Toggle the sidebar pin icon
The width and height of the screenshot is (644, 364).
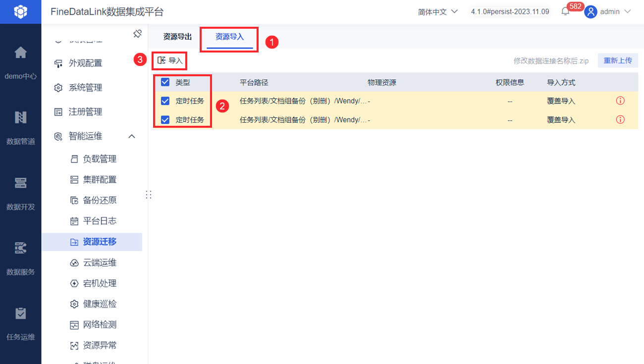pos(138,34)
